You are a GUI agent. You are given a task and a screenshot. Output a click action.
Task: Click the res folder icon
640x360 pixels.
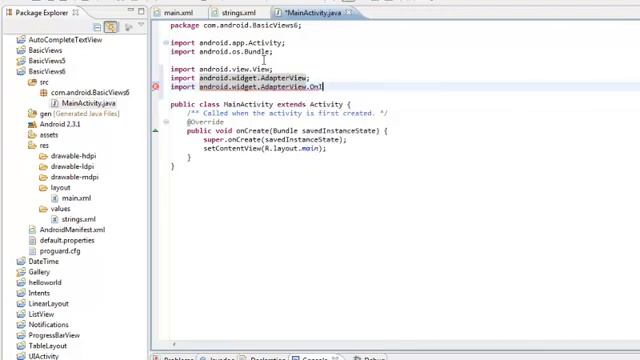(x=32, y=145)
